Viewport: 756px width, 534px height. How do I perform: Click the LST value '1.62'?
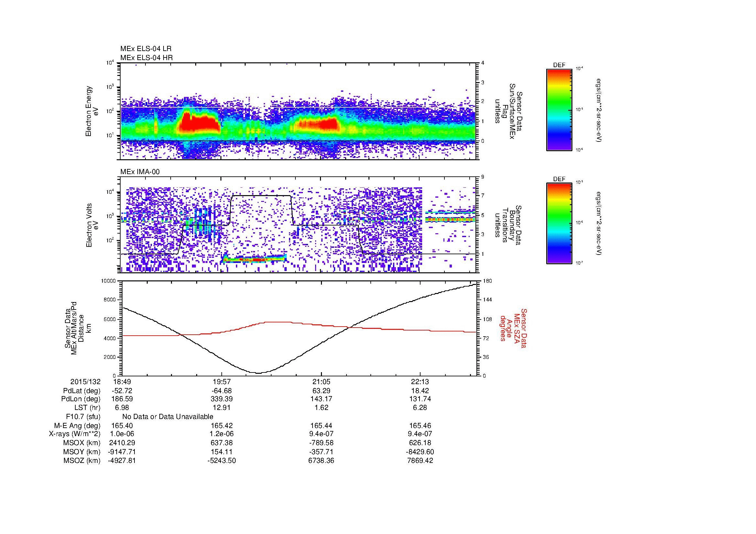pos(321,408)
